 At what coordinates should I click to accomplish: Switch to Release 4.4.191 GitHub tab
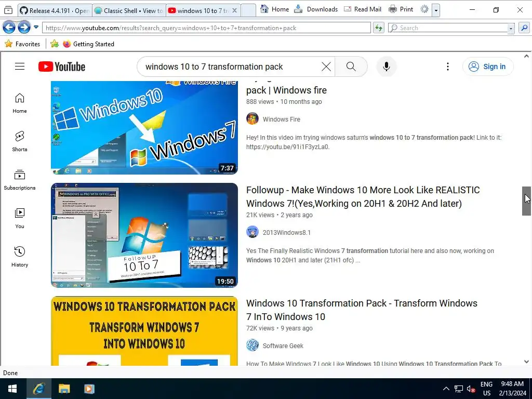coord(55,10)
